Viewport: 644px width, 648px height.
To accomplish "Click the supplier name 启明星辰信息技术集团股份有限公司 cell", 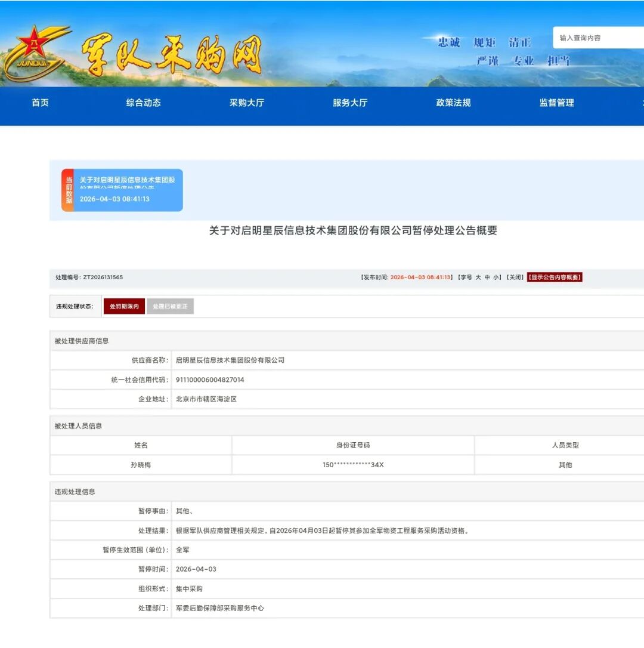I will click(x=230, y=360).
